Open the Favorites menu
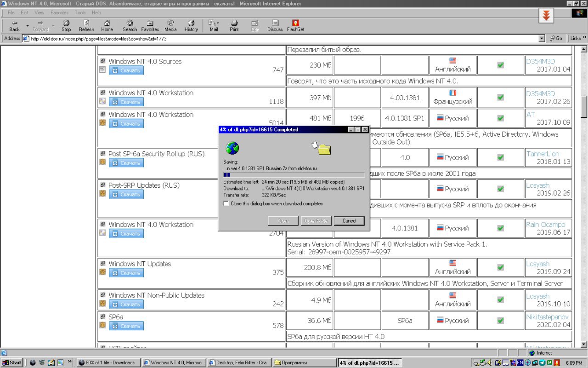588x368 pixels. click(59, 12)
